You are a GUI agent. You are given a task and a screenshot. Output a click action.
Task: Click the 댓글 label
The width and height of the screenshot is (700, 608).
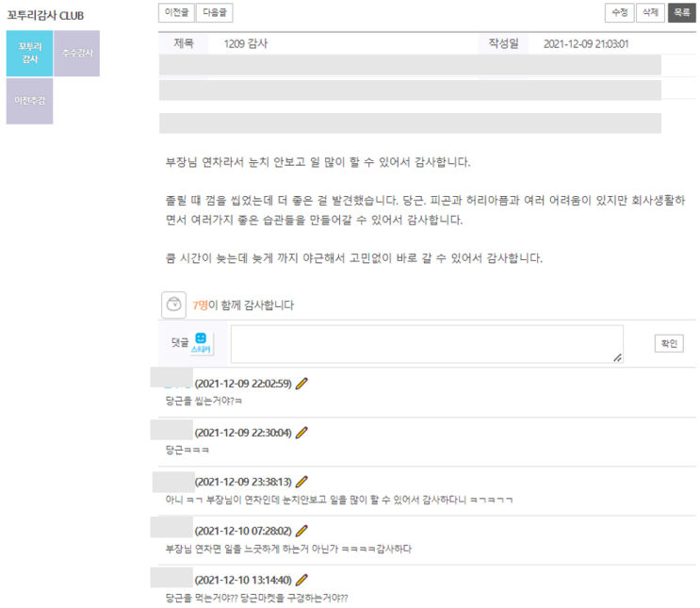point(180,342)
